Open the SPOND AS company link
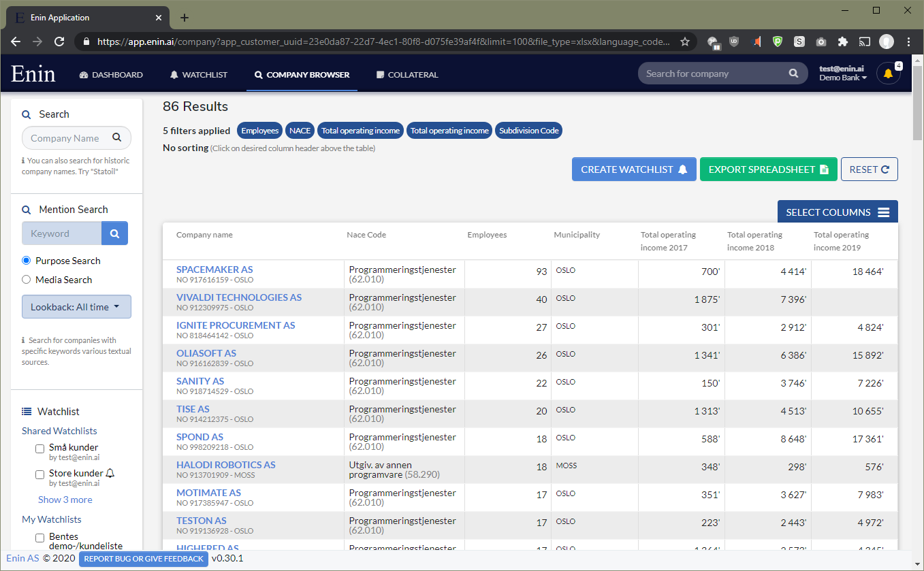 point(200,437)
